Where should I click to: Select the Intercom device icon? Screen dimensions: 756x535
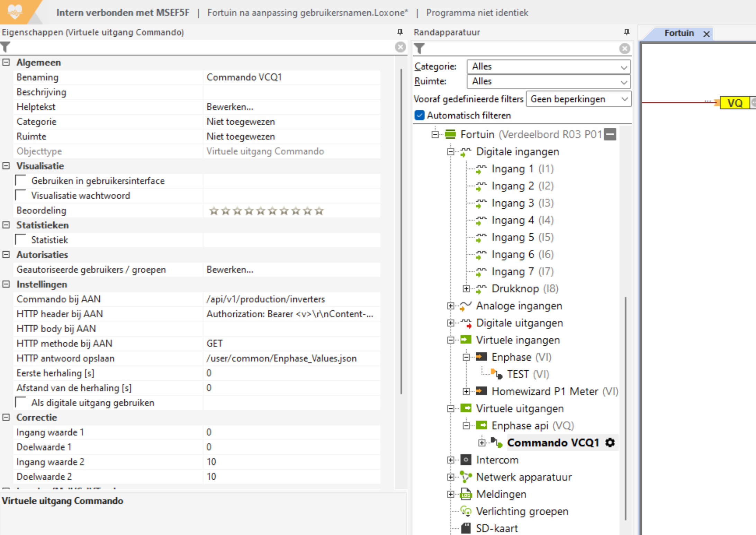pos(466,460)
